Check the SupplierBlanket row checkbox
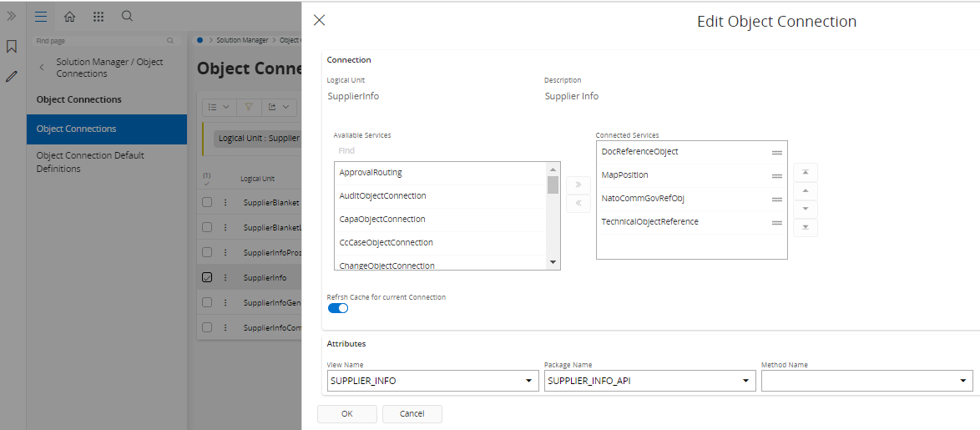 207,202
